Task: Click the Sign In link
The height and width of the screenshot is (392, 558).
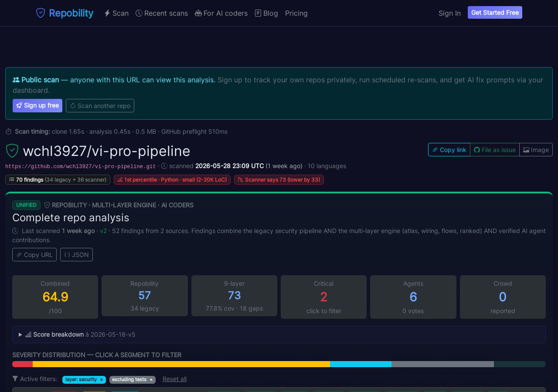Action: (449, 13)
